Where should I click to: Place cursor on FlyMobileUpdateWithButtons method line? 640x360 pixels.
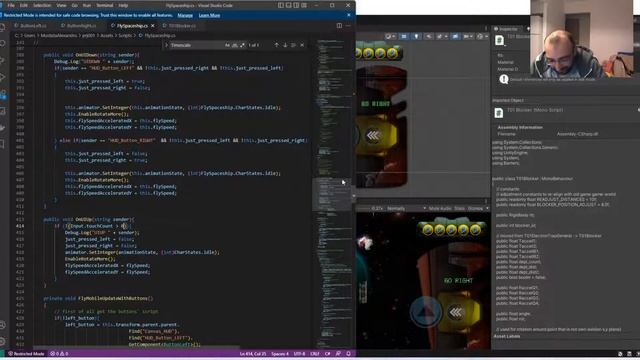98,298
